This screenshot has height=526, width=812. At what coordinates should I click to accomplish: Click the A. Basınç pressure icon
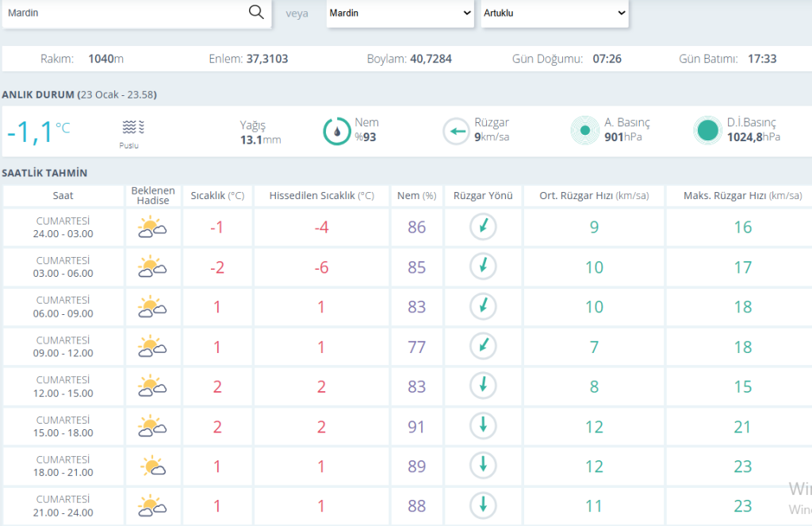point(585,131)
